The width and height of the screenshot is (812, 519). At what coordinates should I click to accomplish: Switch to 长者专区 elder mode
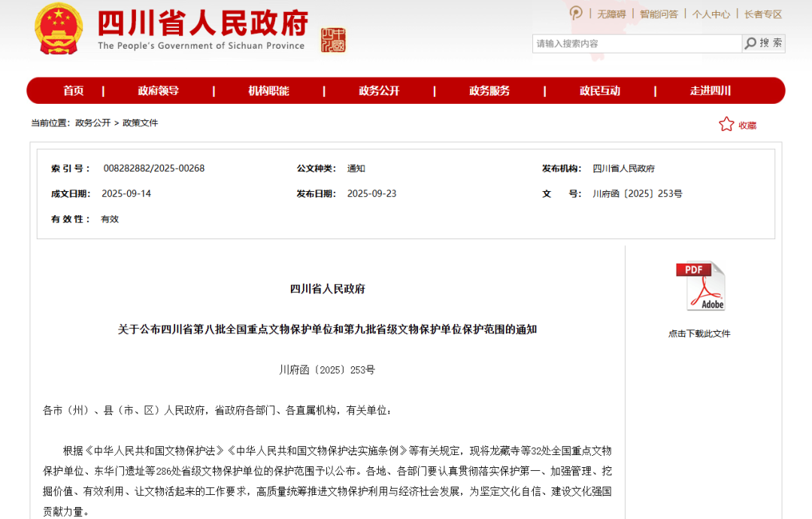click(763, 14)
